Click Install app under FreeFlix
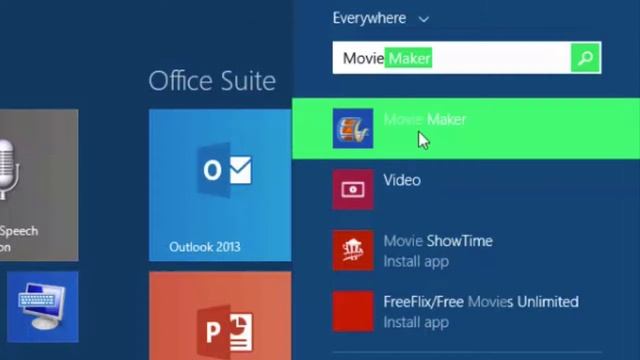Screen dimensions: 640x360 (x=416, y=322)
